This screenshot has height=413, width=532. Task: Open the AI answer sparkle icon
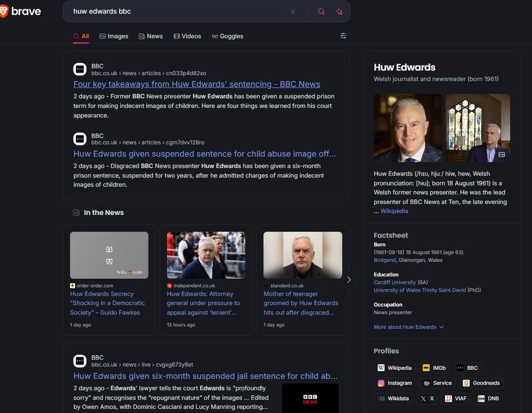tap(339, 11)
